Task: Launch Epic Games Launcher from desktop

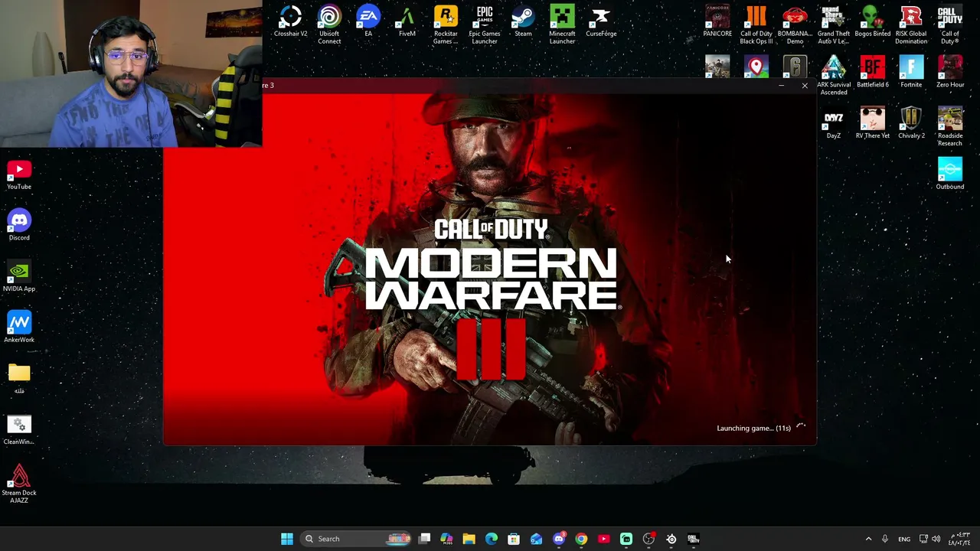Action: coord(485,24)
